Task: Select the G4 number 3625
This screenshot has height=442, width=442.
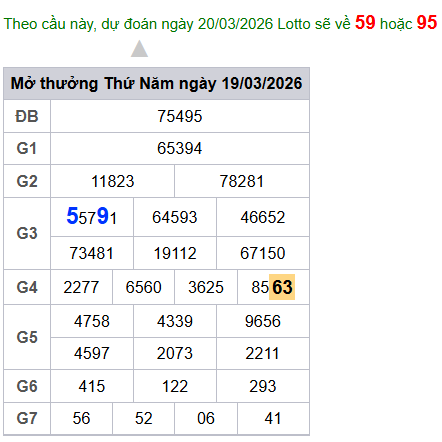Action: 206,287
